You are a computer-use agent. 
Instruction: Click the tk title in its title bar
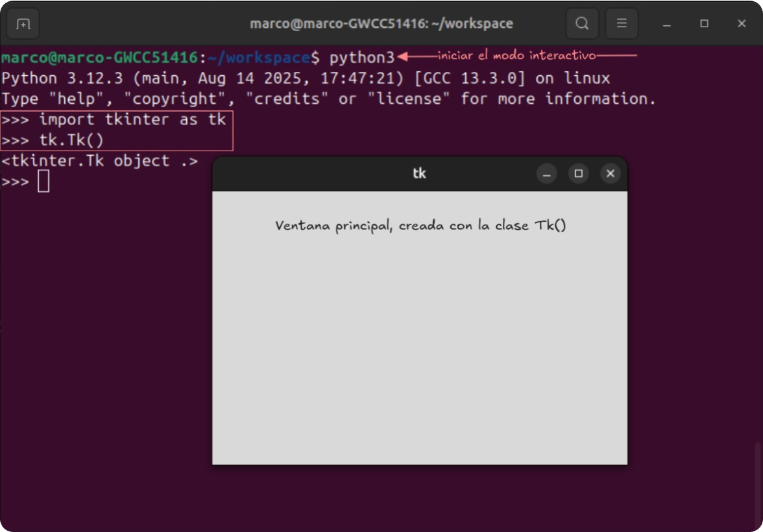tap(419, 173)
